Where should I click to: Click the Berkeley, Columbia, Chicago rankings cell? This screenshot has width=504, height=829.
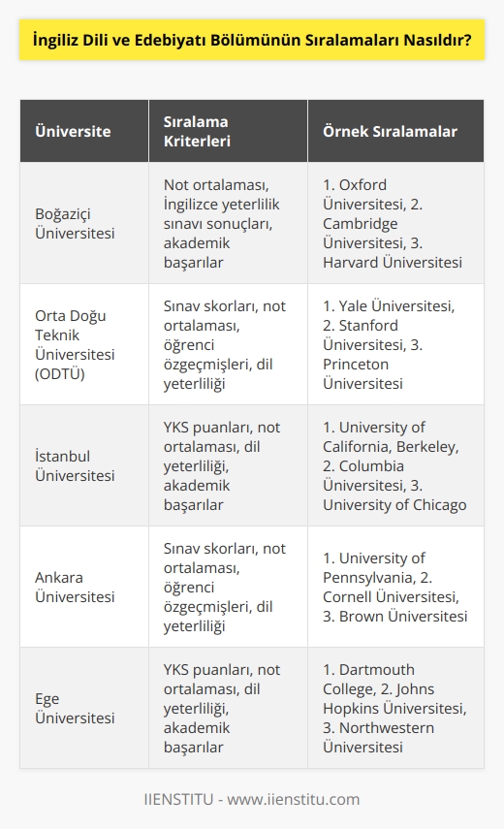click(x=395, y=465)
